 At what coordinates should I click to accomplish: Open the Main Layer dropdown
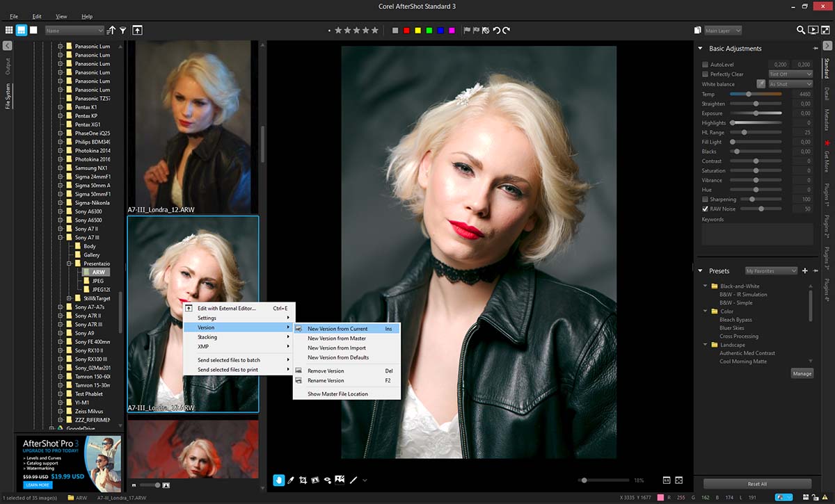click(722, 31)
